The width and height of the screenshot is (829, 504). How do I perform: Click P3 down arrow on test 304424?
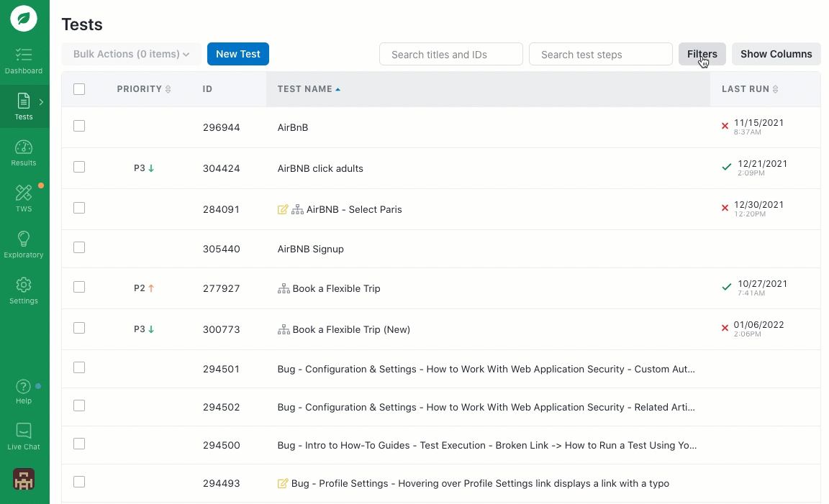point(151,168)
